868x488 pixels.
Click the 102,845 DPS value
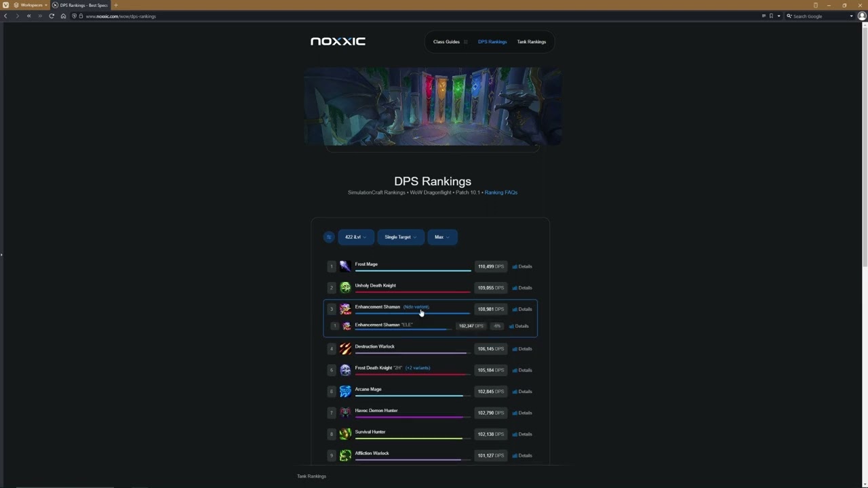(x=490, y=391)
